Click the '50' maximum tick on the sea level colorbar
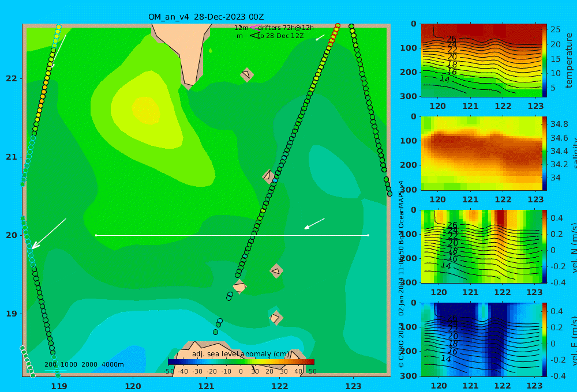Viewport: 577px width, 392px height. [x=312, y=371]
